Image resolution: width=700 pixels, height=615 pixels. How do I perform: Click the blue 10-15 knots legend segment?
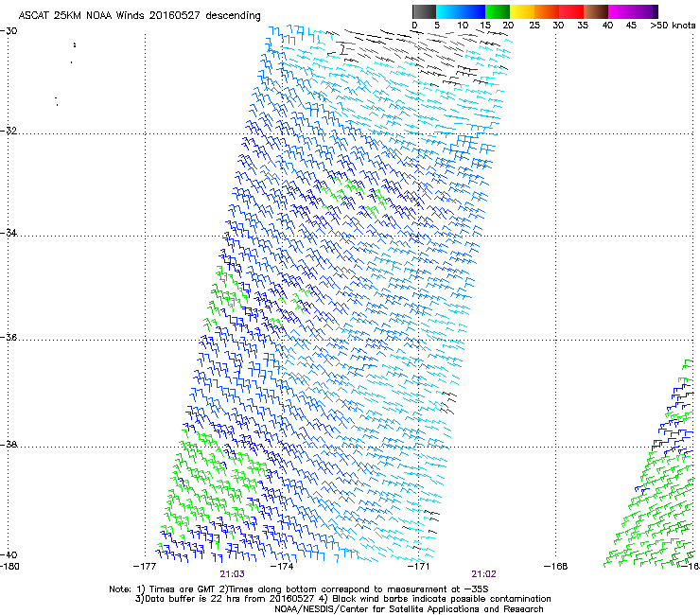(473, 11)
